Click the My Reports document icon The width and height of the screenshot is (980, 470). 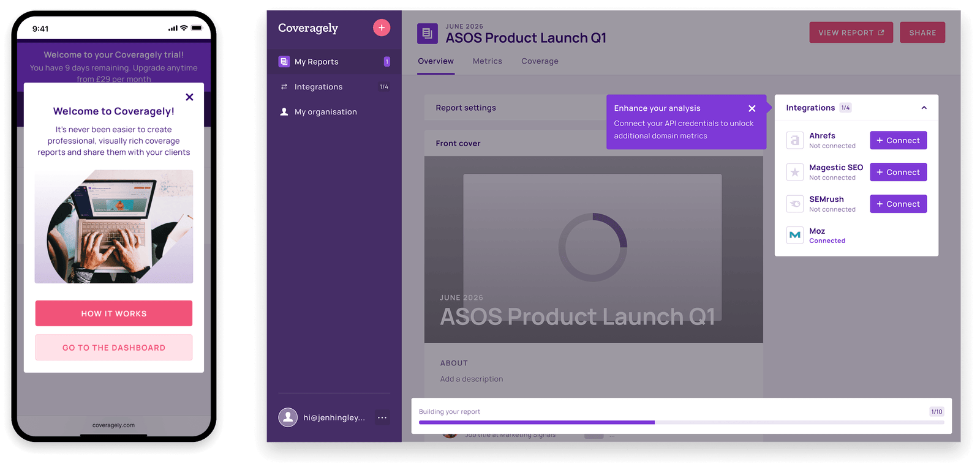(x=284, y=62)
